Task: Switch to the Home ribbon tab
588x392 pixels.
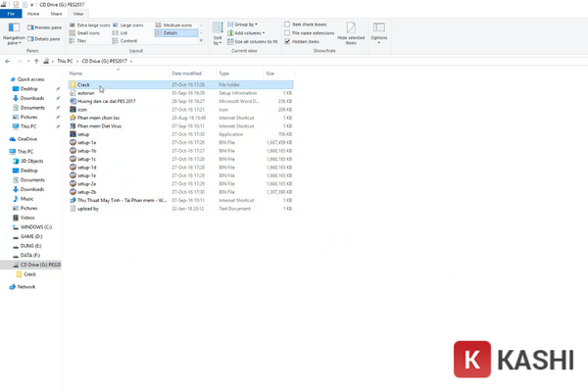Action: coord(33,15)
